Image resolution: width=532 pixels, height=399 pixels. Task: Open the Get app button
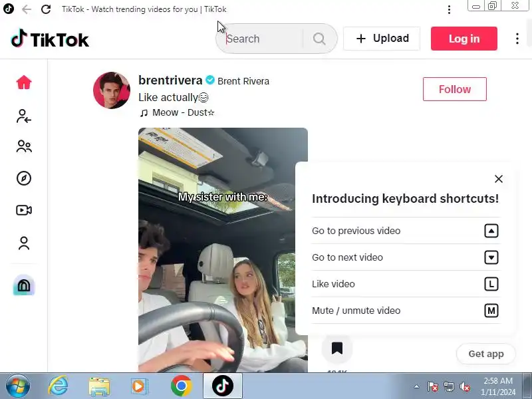click(486, 354)
